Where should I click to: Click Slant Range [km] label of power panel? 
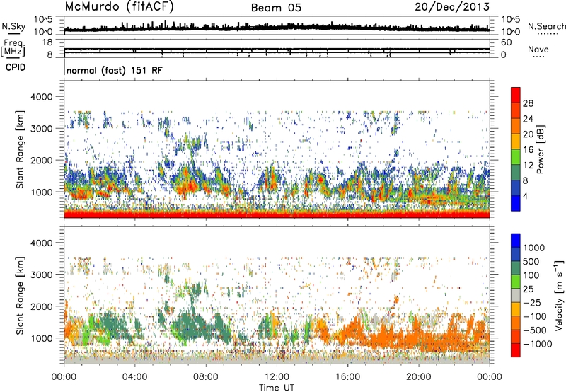tap(20, 149)
